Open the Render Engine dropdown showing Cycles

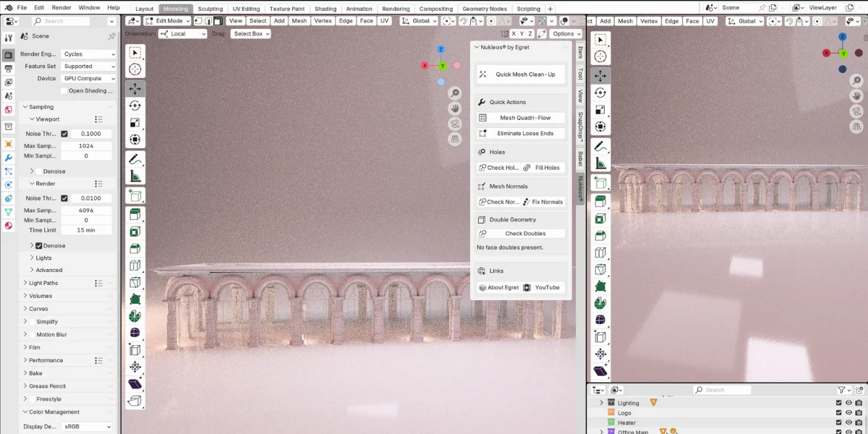88,54
